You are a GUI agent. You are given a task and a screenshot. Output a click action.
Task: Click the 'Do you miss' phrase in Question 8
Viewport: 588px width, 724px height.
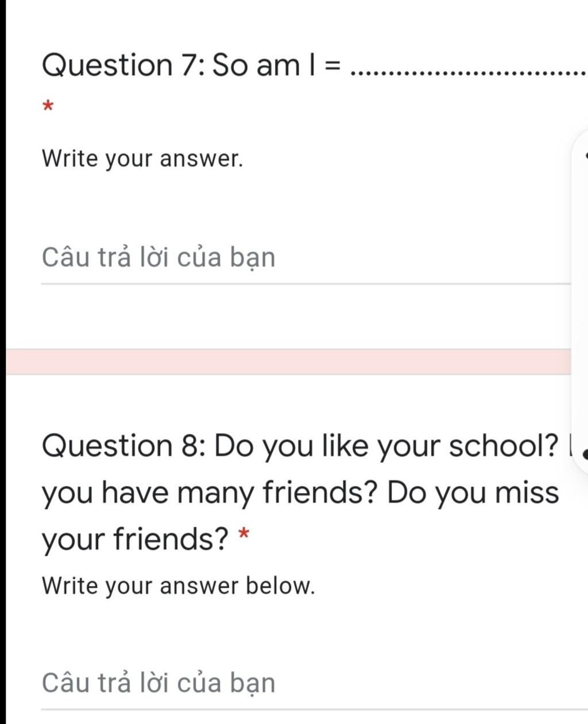click(473, 492)
